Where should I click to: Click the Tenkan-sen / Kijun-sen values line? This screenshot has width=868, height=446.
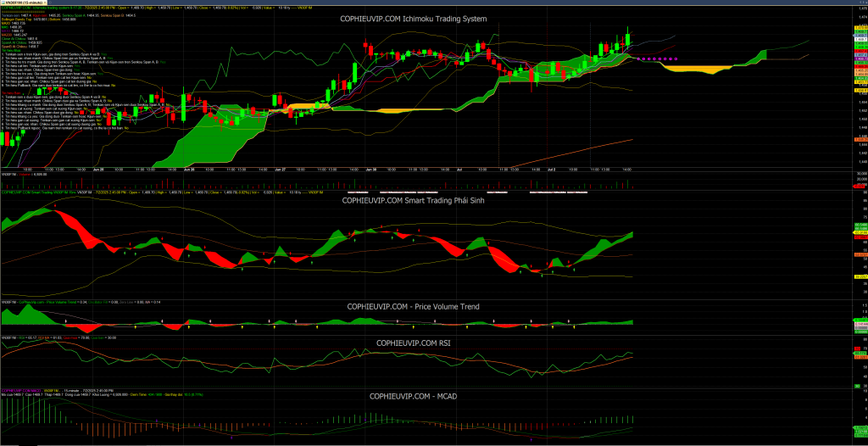click(x=69, y=15)
